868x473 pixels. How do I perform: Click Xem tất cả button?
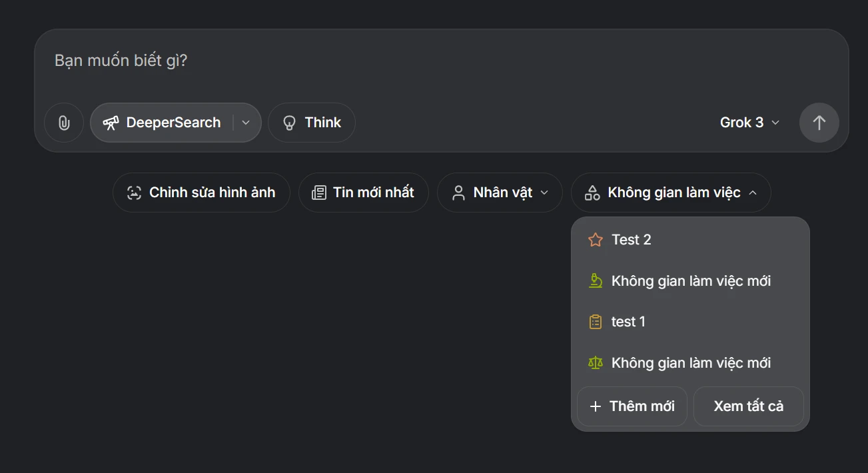(749, 406)
